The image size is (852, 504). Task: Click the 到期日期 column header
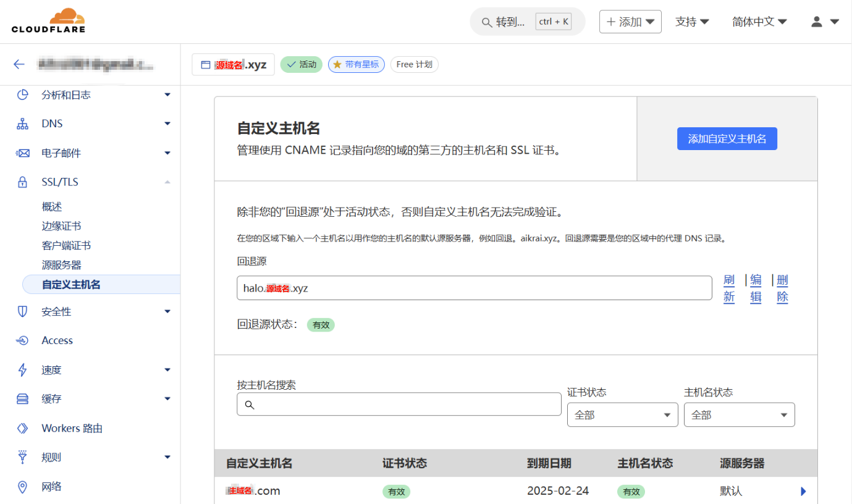(x=549, y=463)
